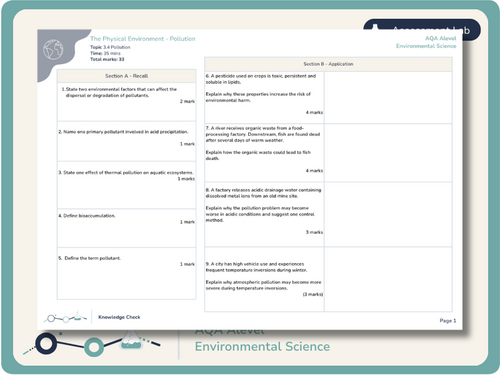Click the 'Page 1' footer label
This screenshot has height=375, width=500.
tap(448, 321)
